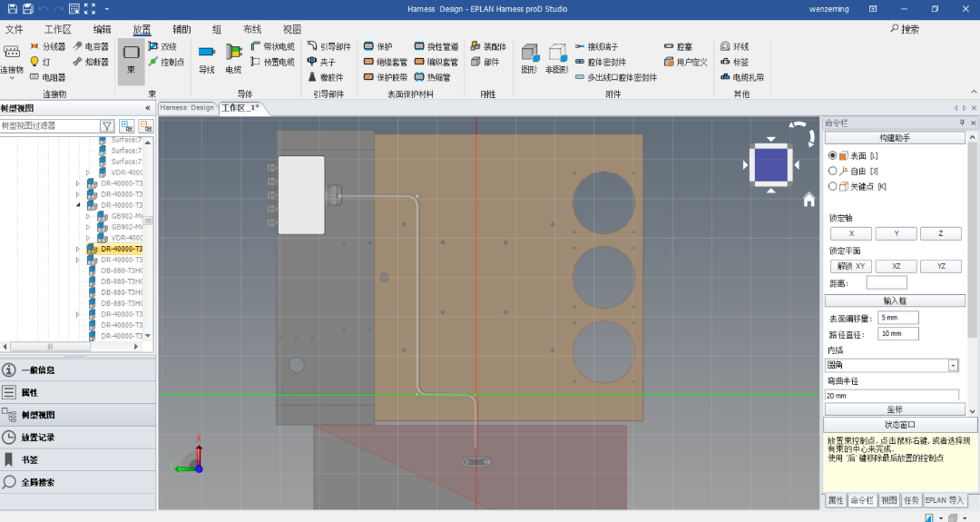Viewport: 980px width, 522px height.
Task: Place a 灯 lamp component
Action: [x=41, y=62]
